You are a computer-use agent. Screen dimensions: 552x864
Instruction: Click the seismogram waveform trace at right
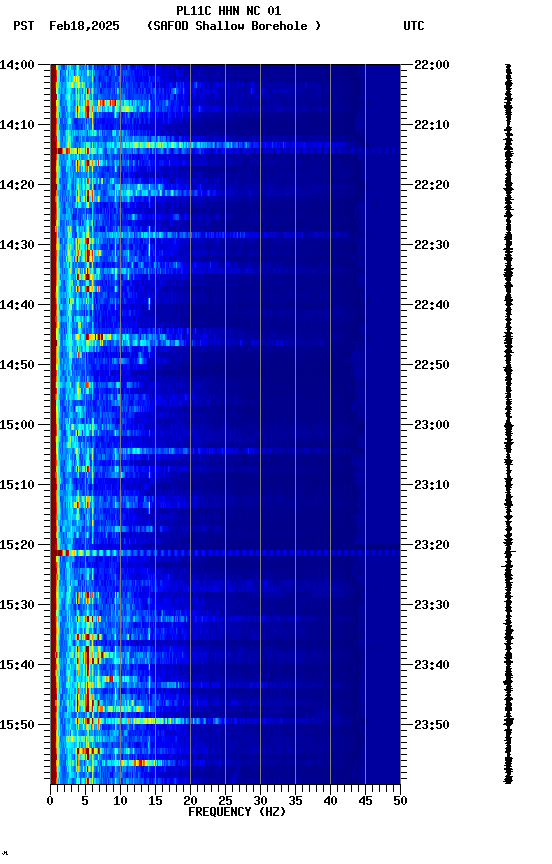point(508,424)
